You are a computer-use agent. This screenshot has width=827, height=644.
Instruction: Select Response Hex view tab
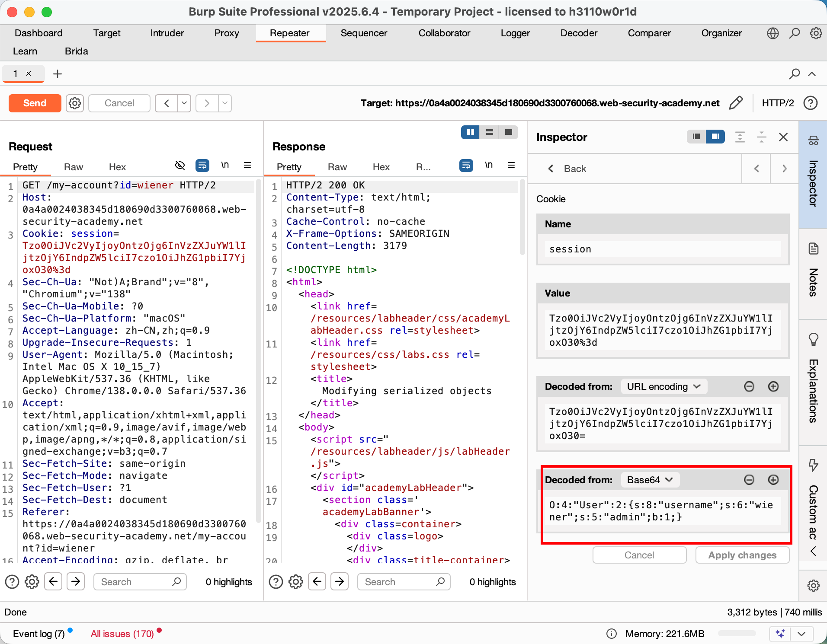point(381,167)
